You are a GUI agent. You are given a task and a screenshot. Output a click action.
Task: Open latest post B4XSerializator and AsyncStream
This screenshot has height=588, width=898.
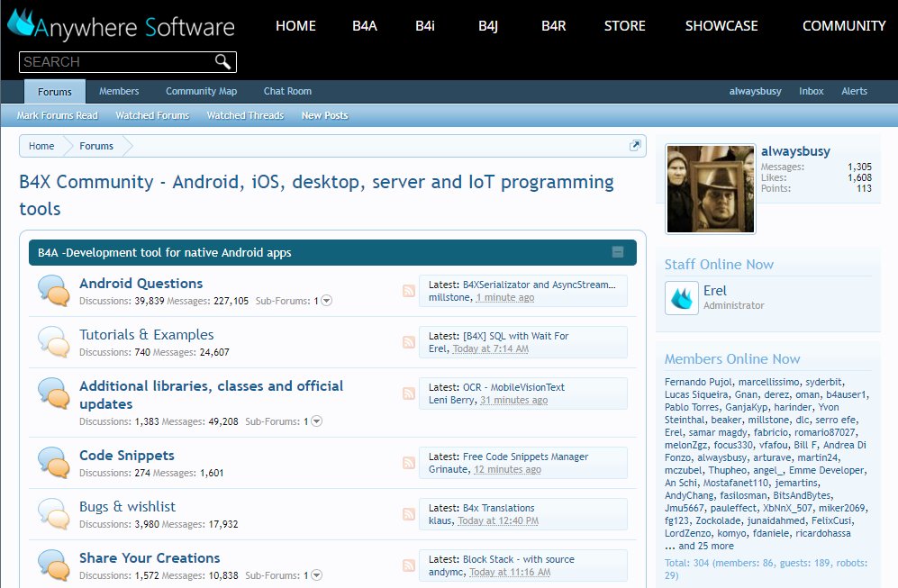(x=539, y=285)
